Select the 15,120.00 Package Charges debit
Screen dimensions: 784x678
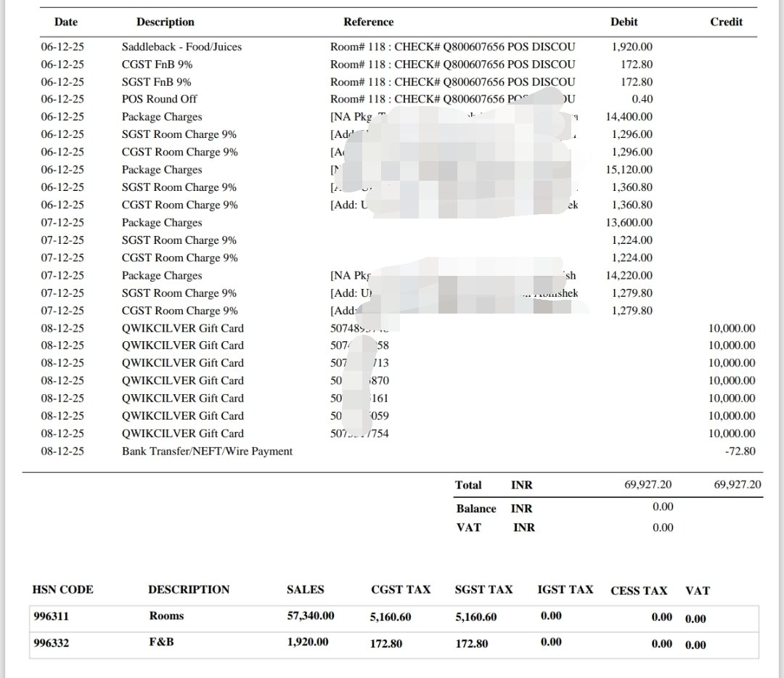point(629,170)
